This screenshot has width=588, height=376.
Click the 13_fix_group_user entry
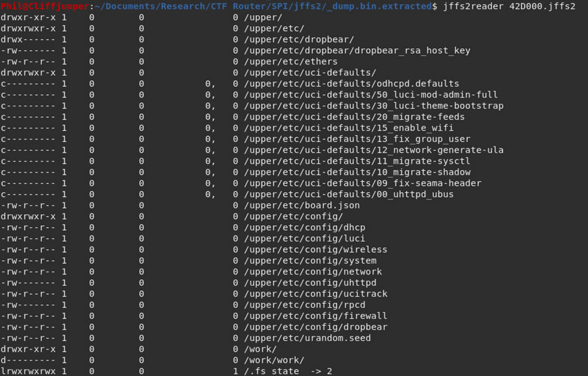coord(357,139)
